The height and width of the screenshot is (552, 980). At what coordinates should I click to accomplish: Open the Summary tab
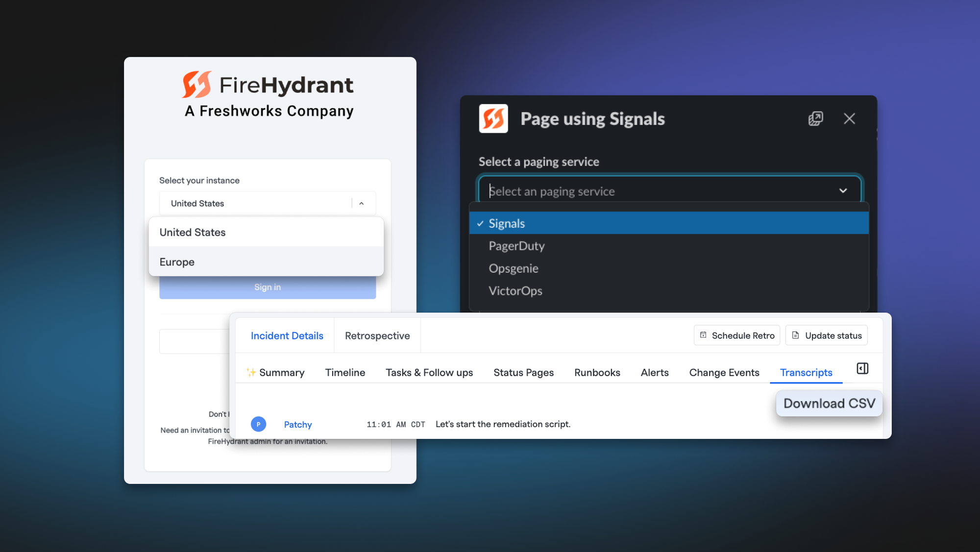[275, 373]
